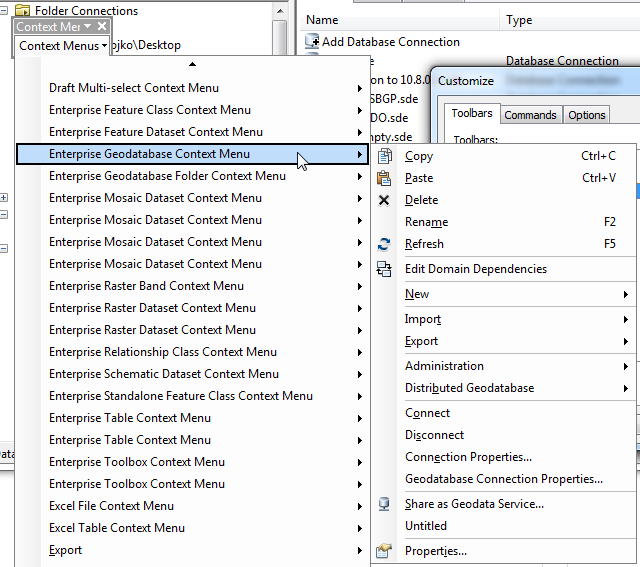Close the Context Menus floating toolbar
The image size is (640, 567).
pyautogui.click(x=102, y=27)
